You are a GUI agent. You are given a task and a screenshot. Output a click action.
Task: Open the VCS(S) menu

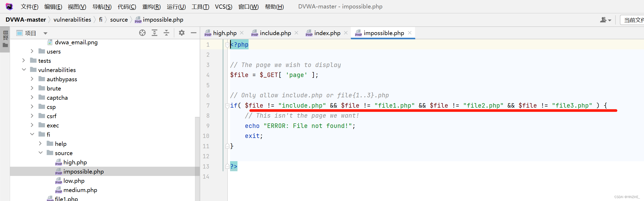click(x=223, y=7)
